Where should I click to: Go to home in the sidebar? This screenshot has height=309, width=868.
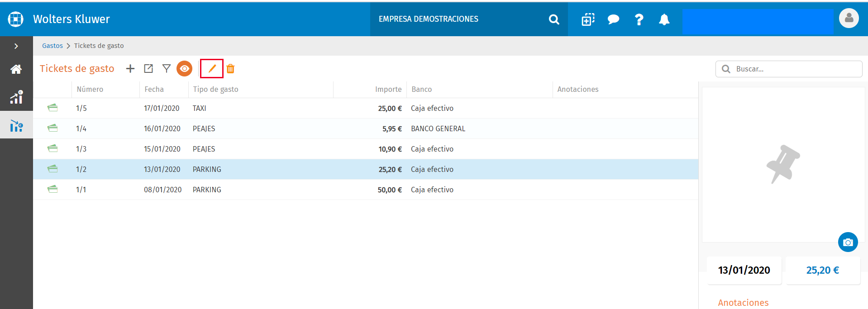coord(16,69)
